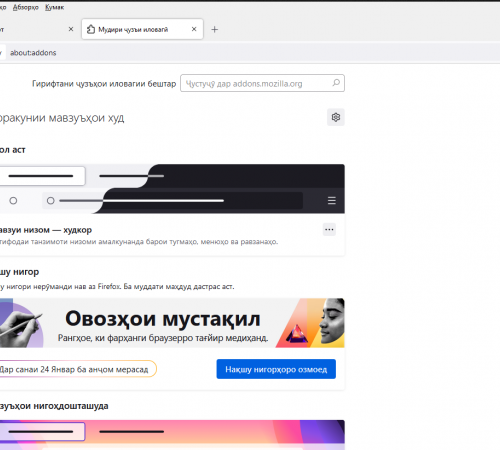
Task: Click the Нақшу нигорҳоро озмоед button
Action: (x=276, y=369)
